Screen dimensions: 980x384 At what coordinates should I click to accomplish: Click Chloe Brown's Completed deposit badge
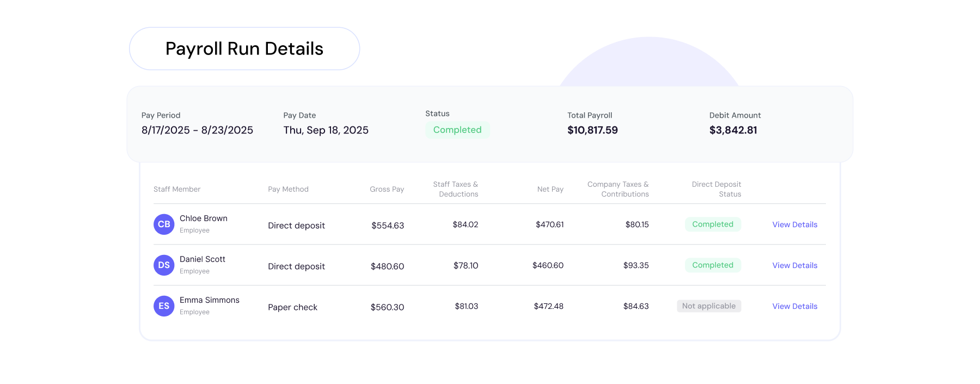click(713, 224)
